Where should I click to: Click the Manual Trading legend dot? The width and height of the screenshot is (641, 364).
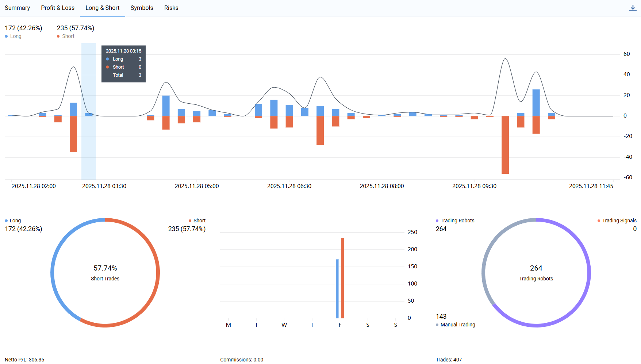click(437, 325)
